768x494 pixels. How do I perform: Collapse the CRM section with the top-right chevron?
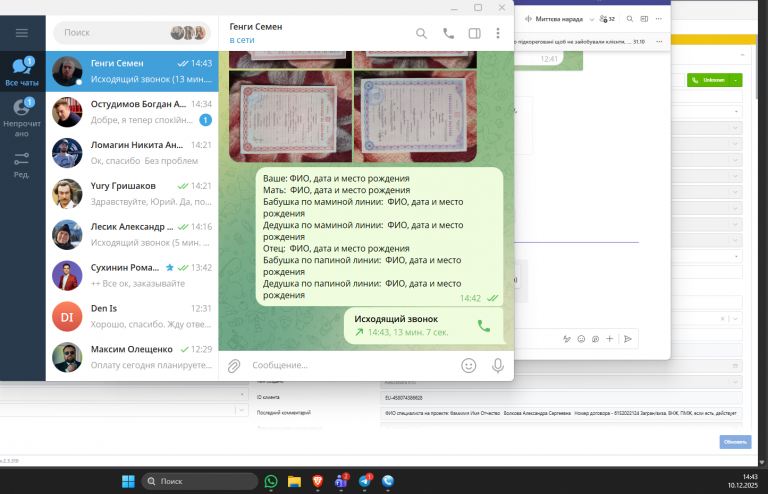point(743,55)
